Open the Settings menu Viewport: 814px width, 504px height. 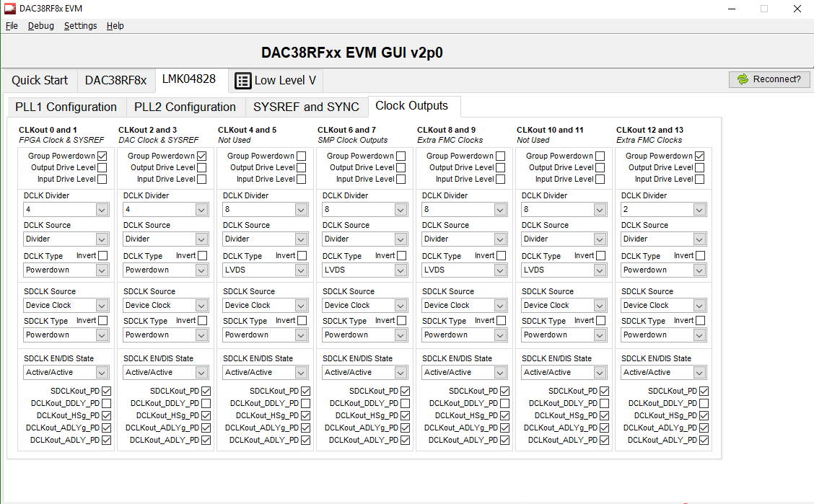coord(81,26)
